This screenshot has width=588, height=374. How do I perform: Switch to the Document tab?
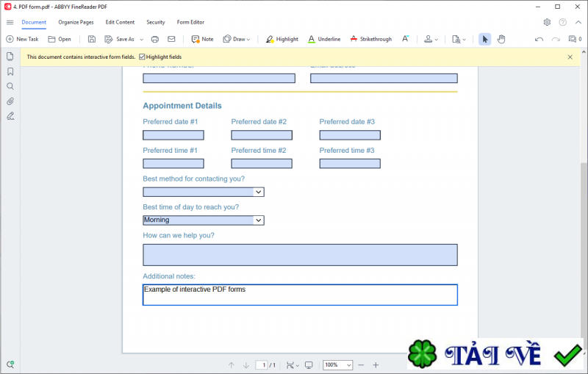click(x=34, y=22)
